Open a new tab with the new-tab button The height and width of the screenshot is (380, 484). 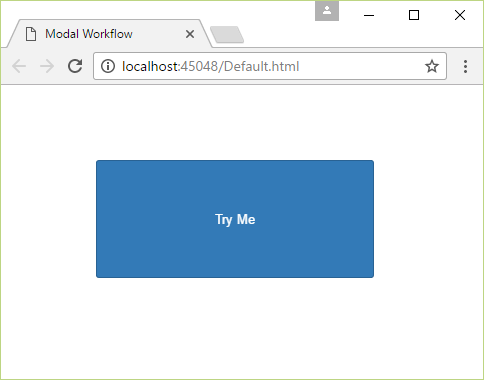[227, 34]
